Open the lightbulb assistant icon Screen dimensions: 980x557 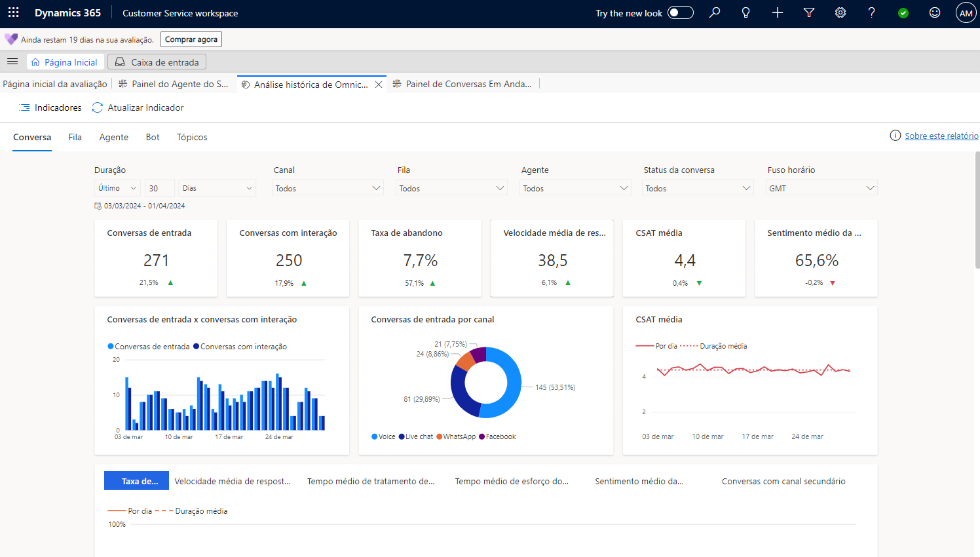click(x=745, y=12)
